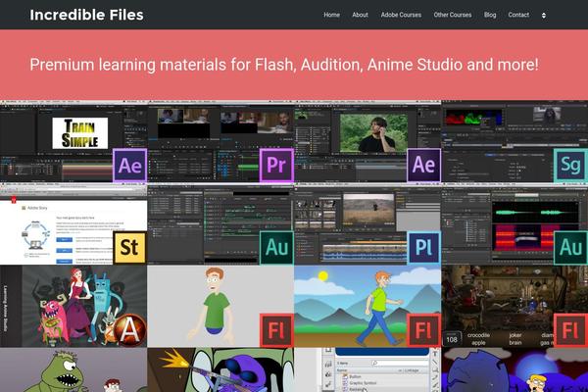Open Adobe Courses in navigation
Screen dimensions: 588x392
point(401,15)
